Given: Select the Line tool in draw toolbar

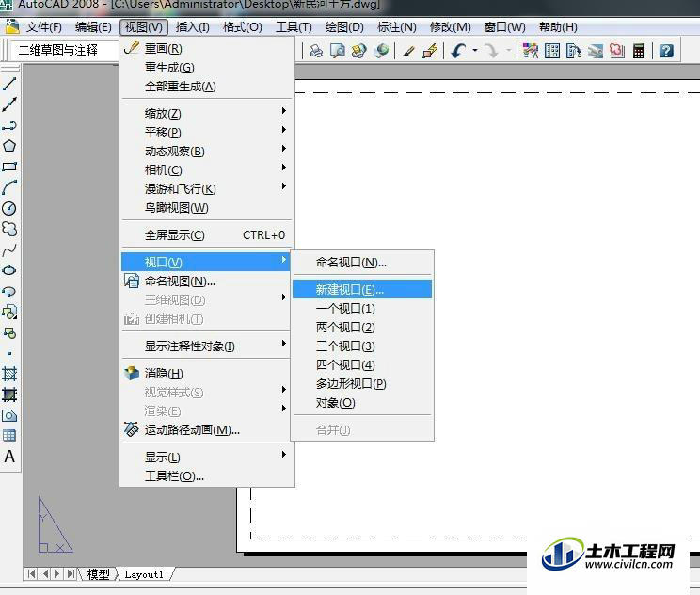Looking at the screenshot, I should [9, 84].
